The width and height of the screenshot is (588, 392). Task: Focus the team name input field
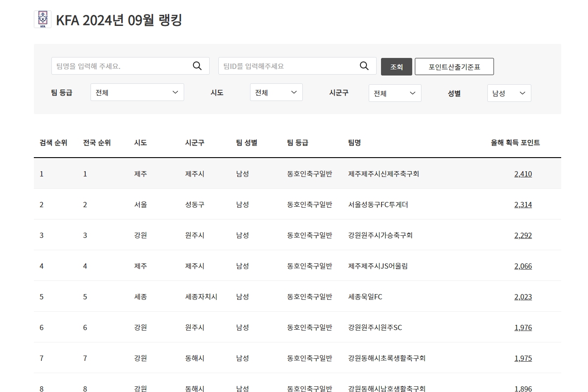(x=131, y=66)
